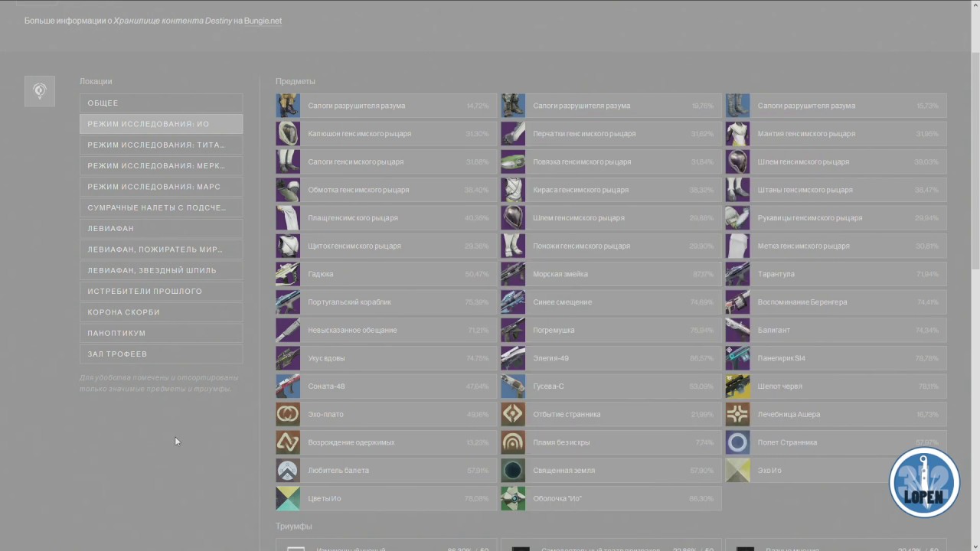The image size is (980, 551).
Task: Select the ОБЩЕЕ location
Action: click(x=162, y=103)
